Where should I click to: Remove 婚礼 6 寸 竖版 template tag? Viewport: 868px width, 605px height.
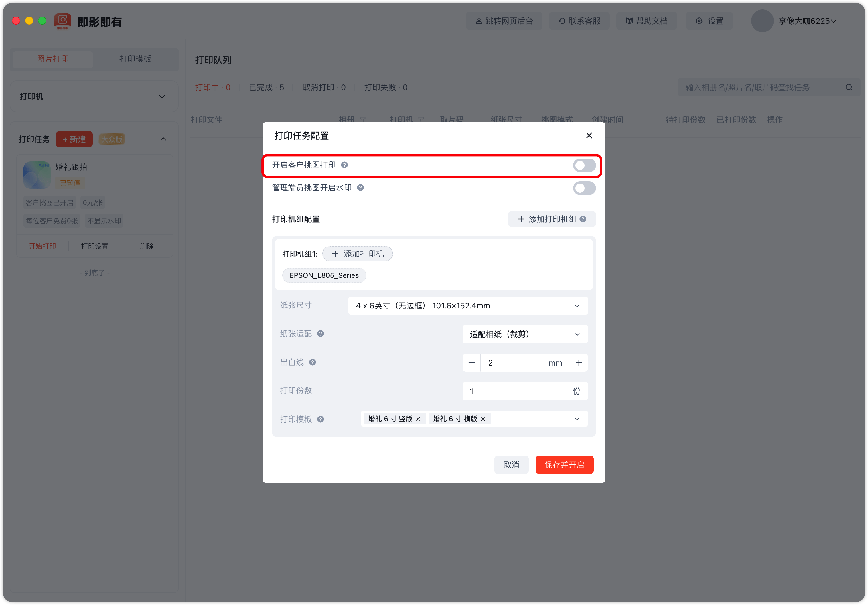coord(418,419)
